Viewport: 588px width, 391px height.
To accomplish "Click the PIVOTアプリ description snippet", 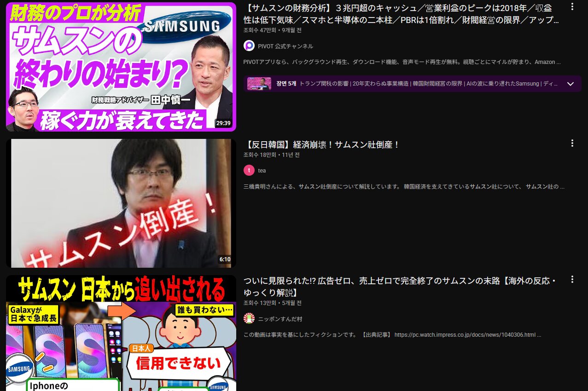I will (401, 62).
